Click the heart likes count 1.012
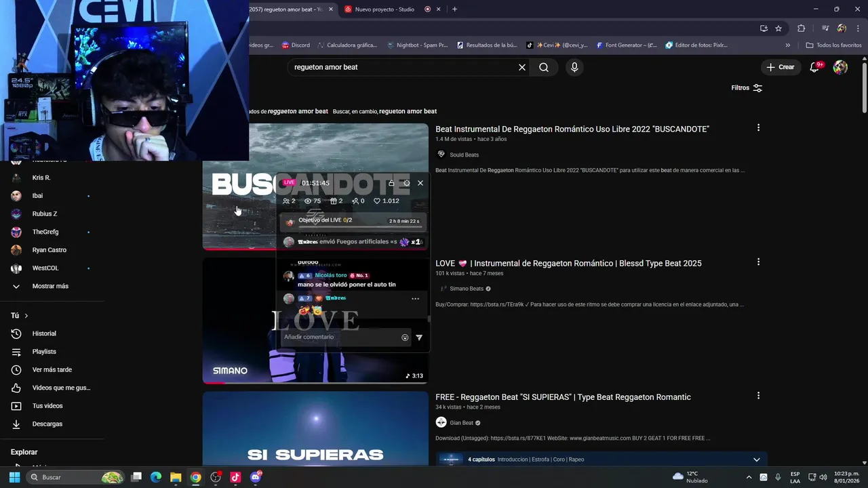 (x=387, y=201)
